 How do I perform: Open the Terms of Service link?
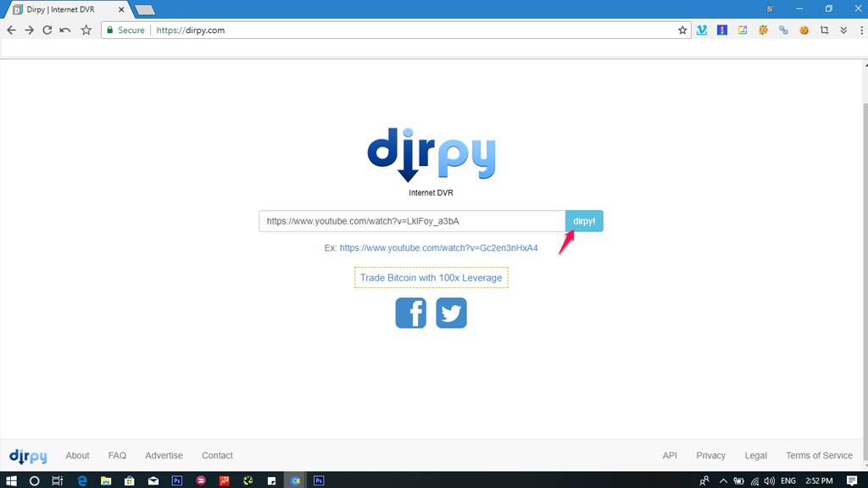coord(819,455)
